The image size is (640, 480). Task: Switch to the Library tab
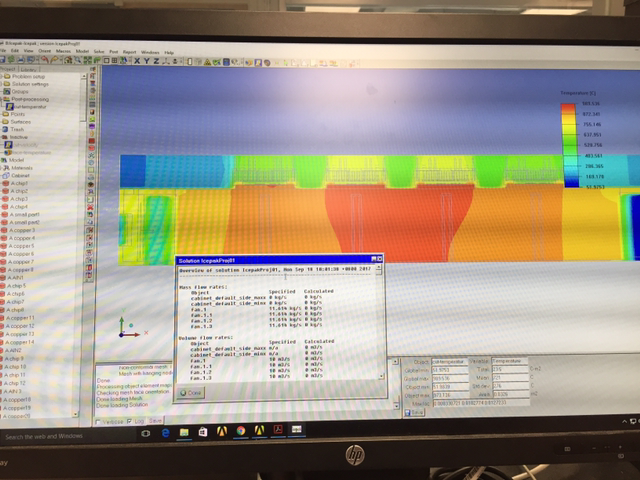tap(29, 69)
